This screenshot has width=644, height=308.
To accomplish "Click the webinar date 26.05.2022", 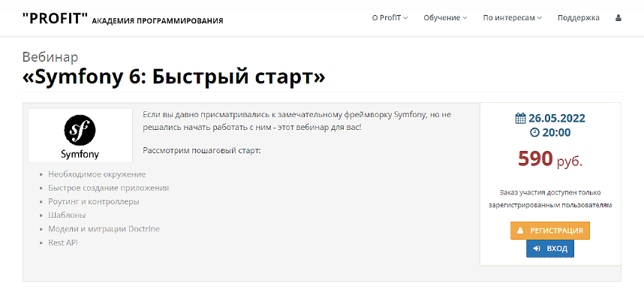I will (556, 119).
